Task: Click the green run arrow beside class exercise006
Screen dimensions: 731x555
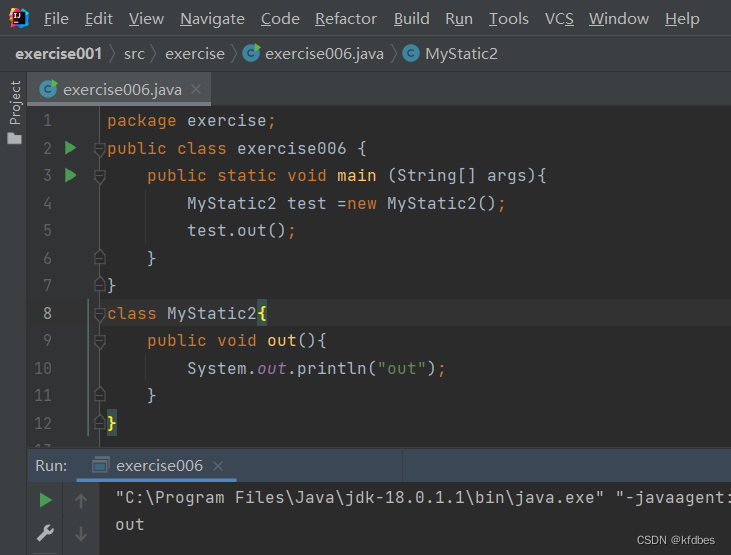Action: [x=70, y=148]
